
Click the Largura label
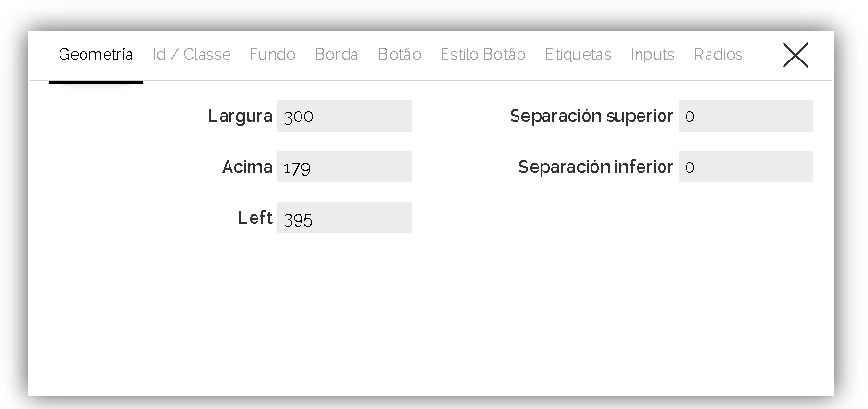240,116
